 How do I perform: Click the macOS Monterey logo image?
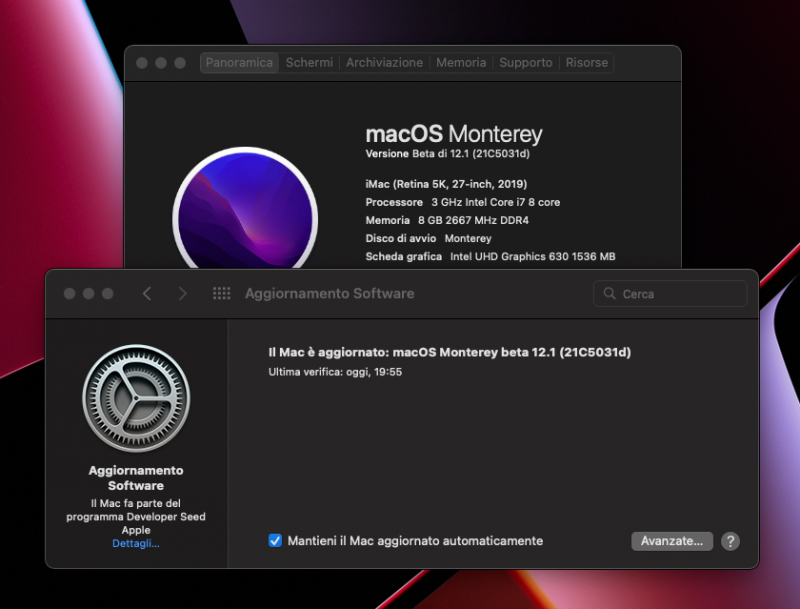tap(245, 208)
